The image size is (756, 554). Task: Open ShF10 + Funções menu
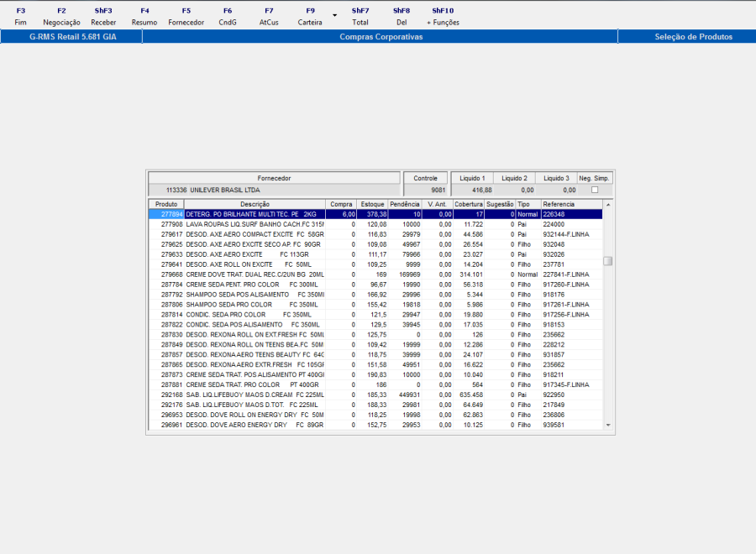coord(443,17)
